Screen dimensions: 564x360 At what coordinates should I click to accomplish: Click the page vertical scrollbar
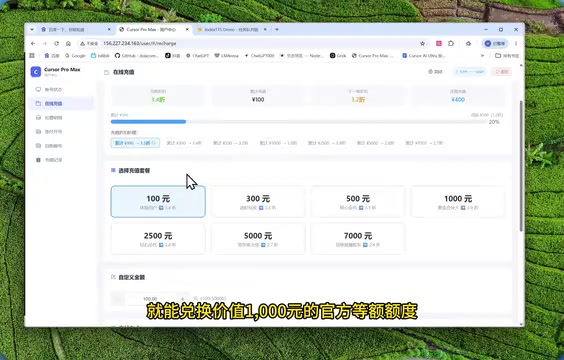pos(521,165)
